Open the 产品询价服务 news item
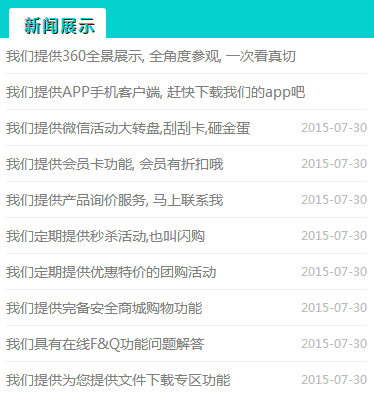The width and height of the screenshot is (374, 396). pos(114,200)
